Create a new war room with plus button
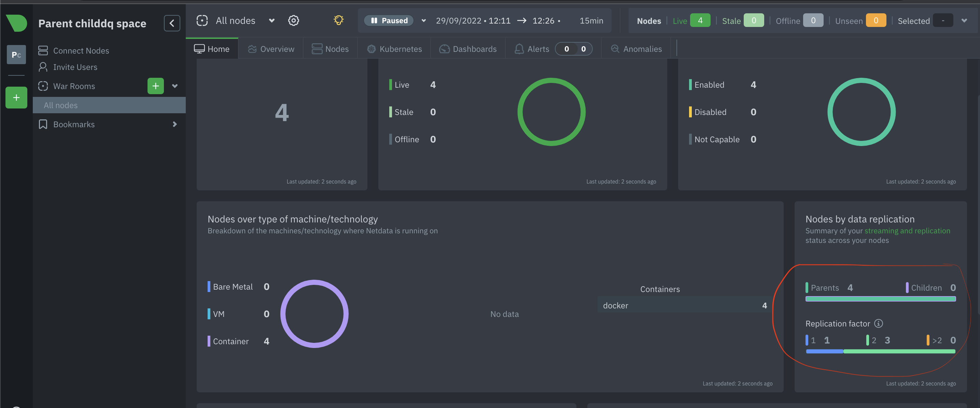 point(155,86)
